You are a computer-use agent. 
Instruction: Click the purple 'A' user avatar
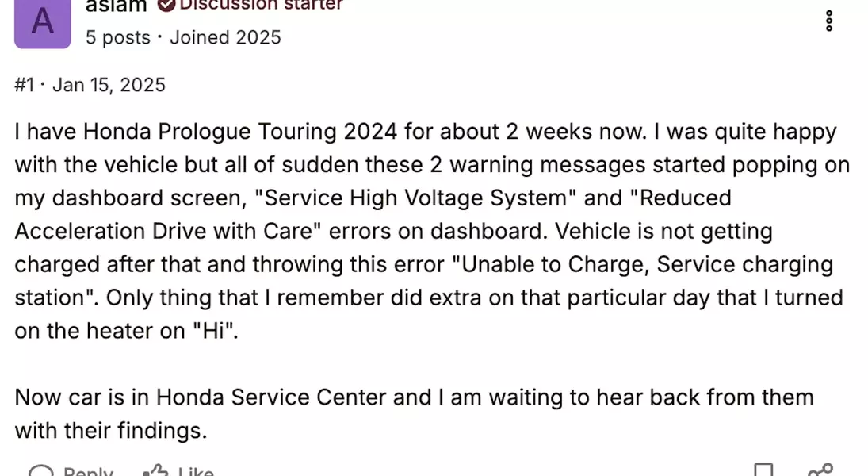point(43,24)
